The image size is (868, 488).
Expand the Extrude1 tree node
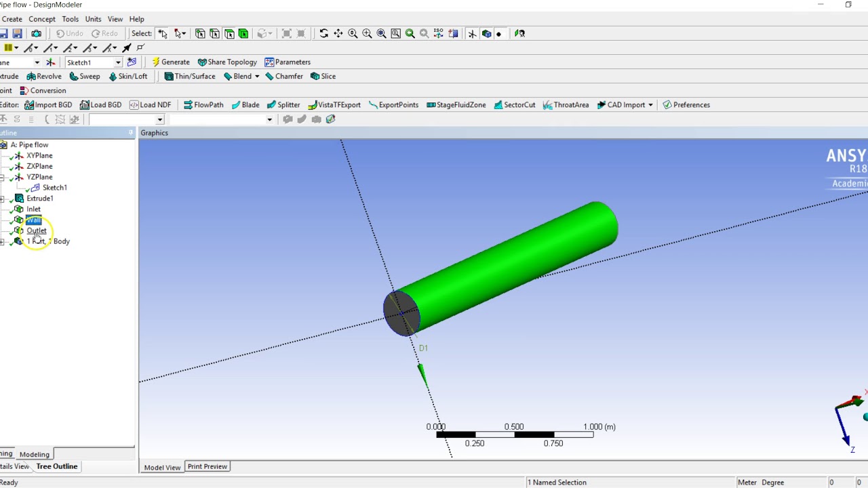pos(2,199)
